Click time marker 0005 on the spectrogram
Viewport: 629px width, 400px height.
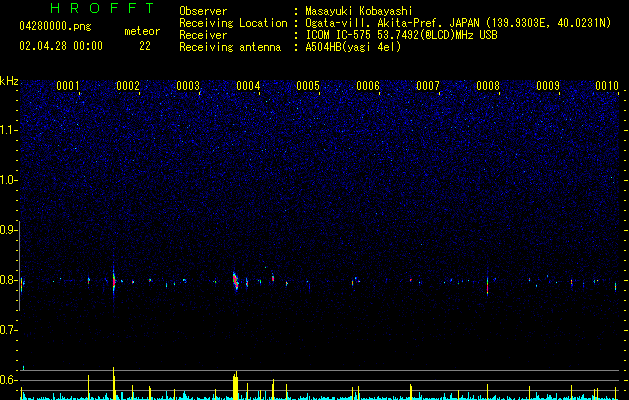308,86
